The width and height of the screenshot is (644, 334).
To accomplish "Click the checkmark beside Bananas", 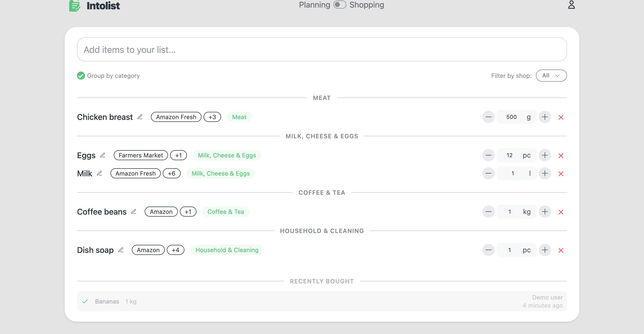I will tap(85, 301).
